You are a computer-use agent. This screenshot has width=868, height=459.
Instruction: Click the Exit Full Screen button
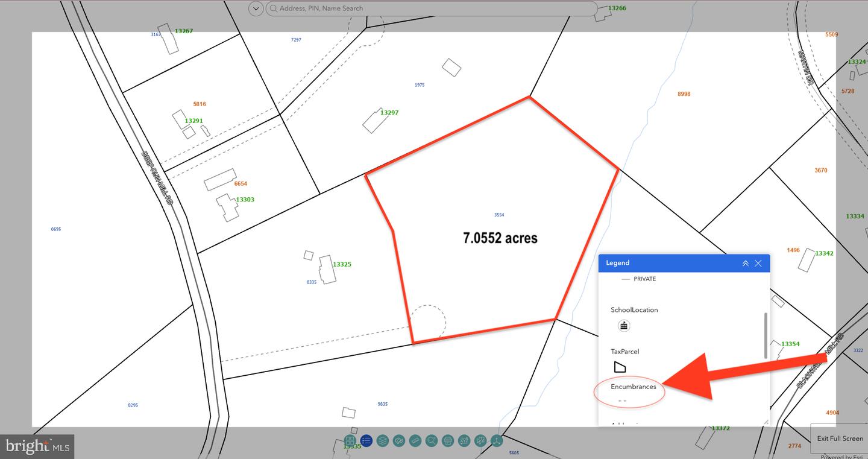(840, 438)
